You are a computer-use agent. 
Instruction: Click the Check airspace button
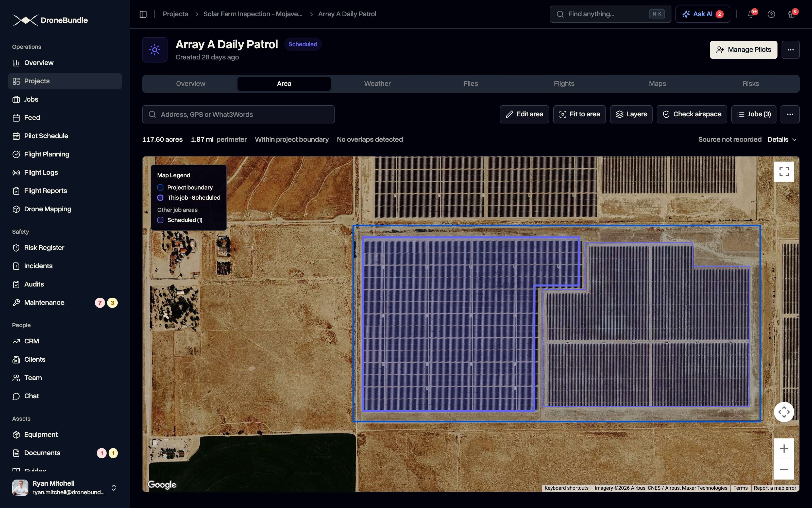tap(691, 114)
